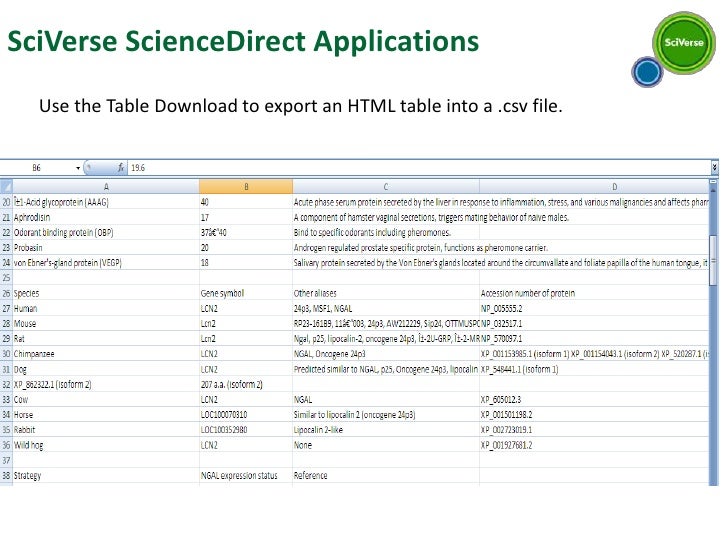Image resolution: width=728 pixels, height=546 pixels.
Task: Select cell 'Reference'
Action: click(x=386, y=475)
